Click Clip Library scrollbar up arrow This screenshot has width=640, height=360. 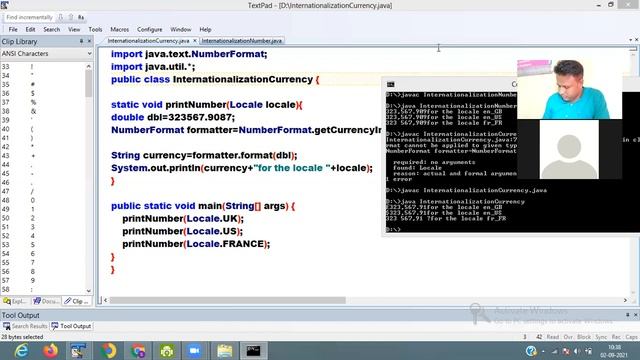tap(89, 66)
